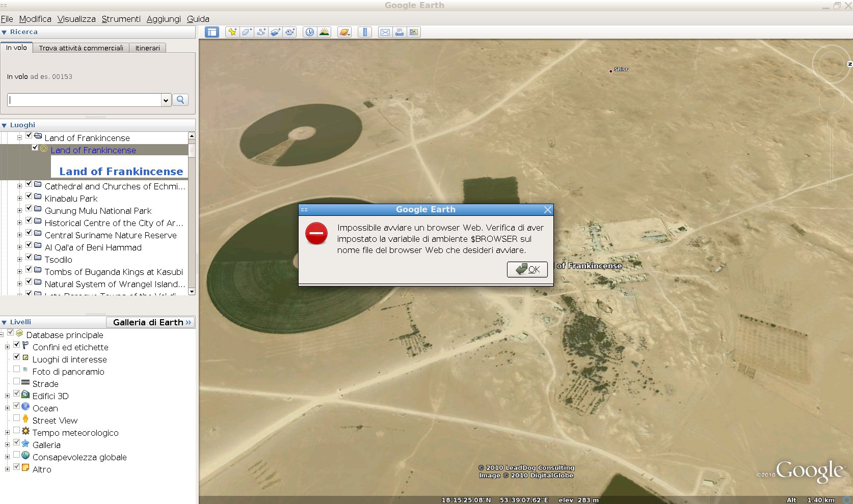Open the Aggiungi menu
Viewport: 853px width, 504px height.
(x=164, y=19)
